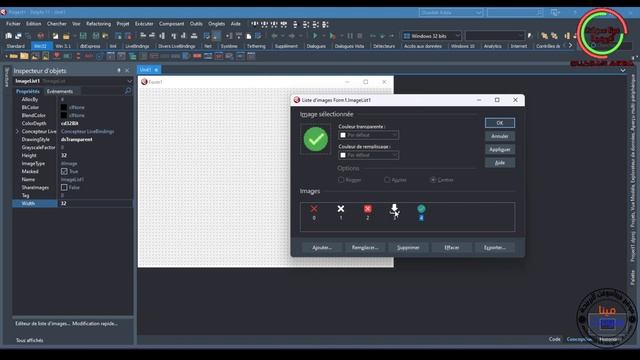Click first Win32 palette component icon
Viewport: 640px width, 360px height.
click(x=13, y=56)
